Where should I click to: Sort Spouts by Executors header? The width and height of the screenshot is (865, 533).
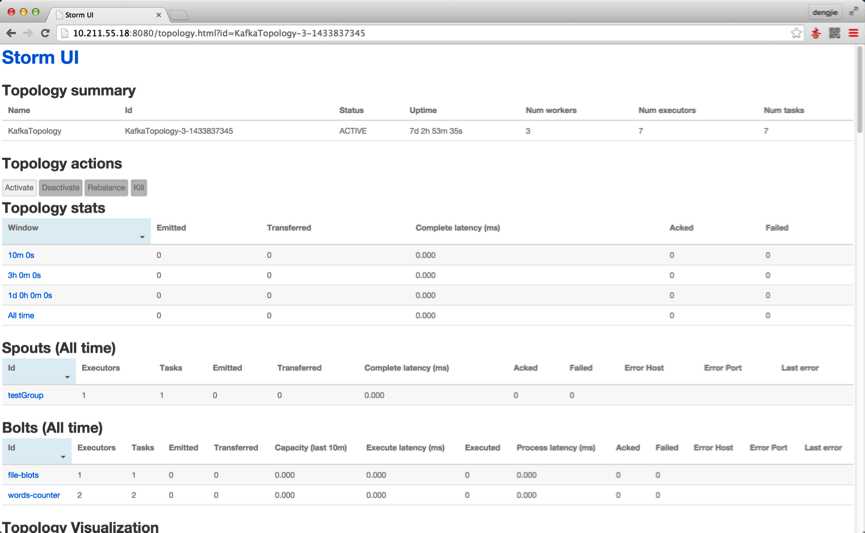(100, 367)
